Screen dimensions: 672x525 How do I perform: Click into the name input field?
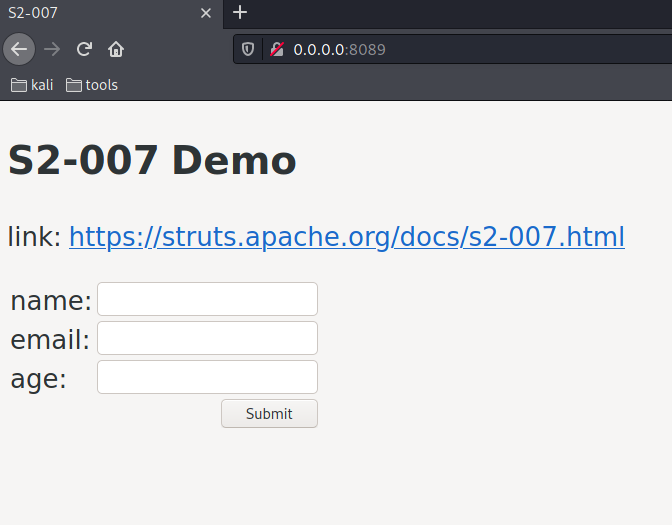click(207, 299)
